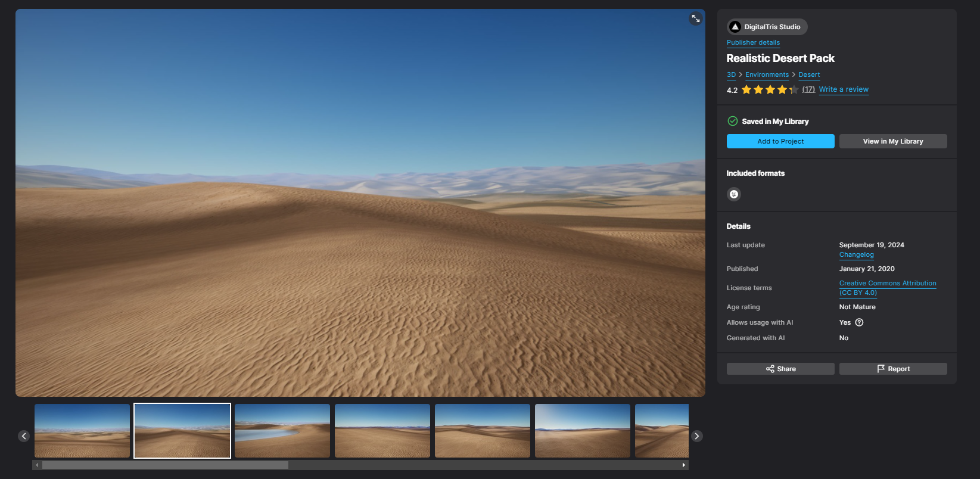Open the Desert category breadcrumb

(809, 75)
